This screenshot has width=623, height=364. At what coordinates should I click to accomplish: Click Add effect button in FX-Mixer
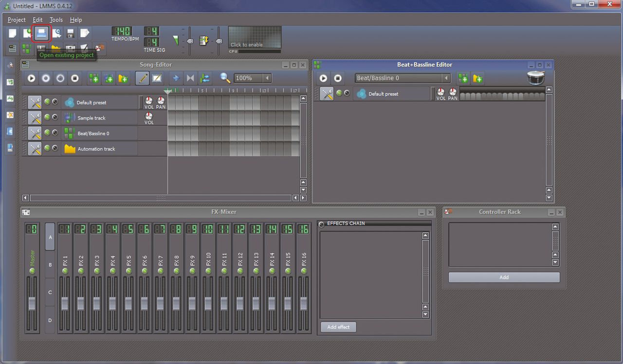tap(338, 327)
